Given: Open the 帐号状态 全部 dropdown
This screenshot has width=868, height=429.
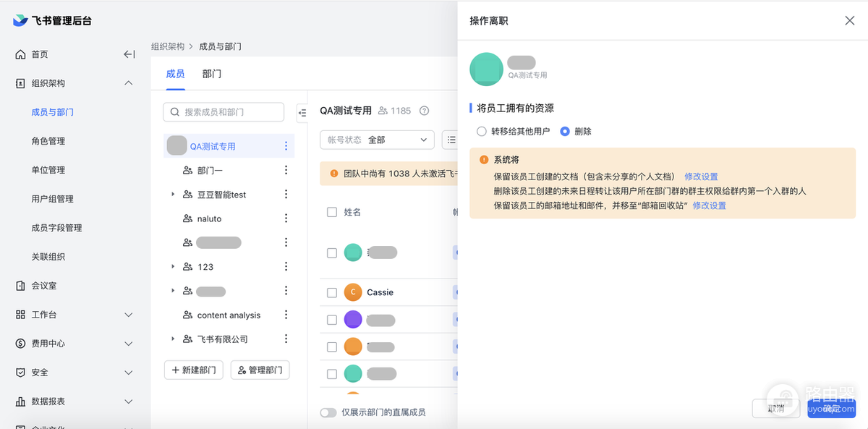Looking at the screenshot, I should coord(377,140).
